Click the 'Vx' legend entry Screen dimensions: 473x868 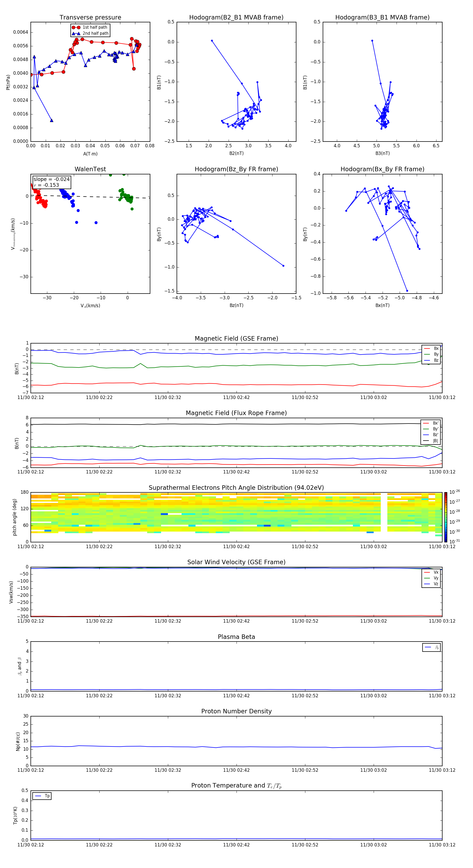point(431,572)
